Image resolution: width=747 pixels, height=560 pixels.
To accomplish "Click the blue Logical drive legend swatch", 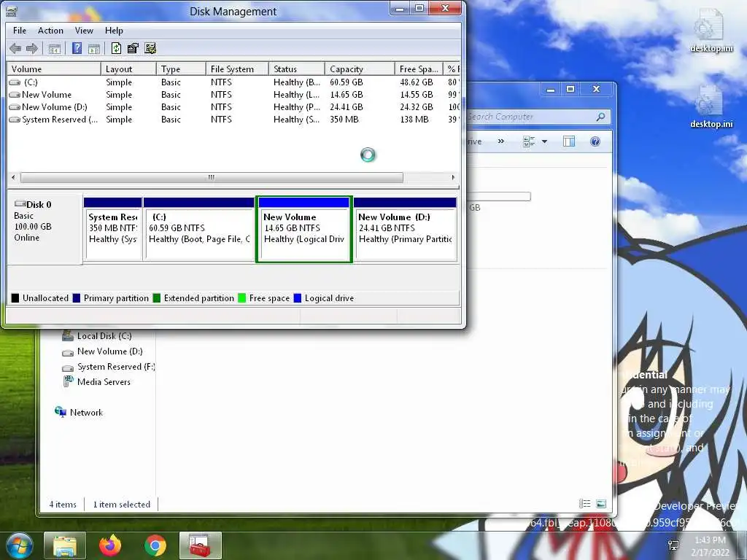I will [298, 298].
